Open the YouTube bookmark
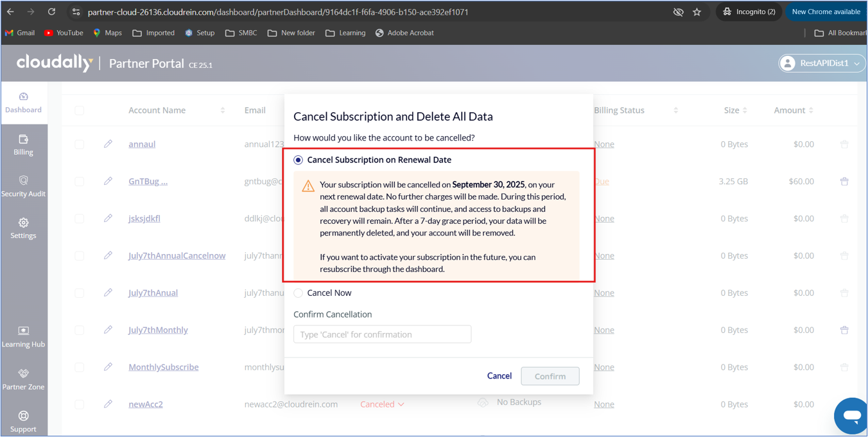The height and width of the screenshot is (437, 868). pyautogui.click(x=64, y=33)
